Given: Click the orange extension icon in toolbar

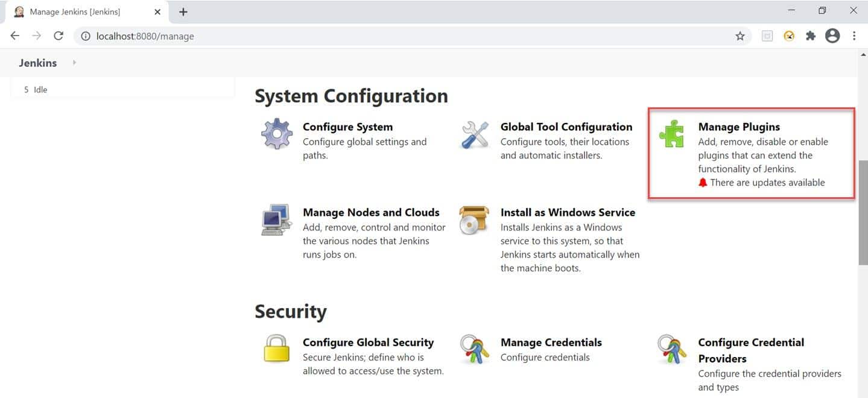Looking at the screenshot, I should click(789, 36).
